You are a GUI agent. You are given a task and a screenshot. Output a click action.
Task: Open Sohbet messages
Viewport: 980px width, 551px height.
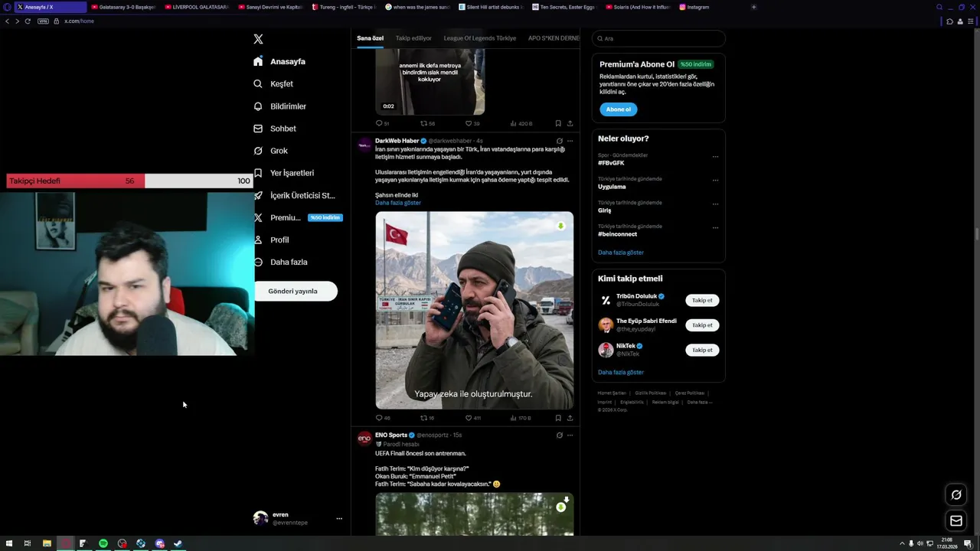pos(274,129)
